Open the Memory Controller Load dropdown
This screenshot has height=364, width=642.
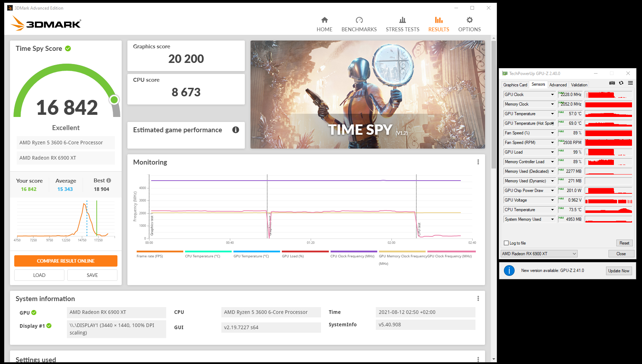pyautogui.click(x=552, y=162)
